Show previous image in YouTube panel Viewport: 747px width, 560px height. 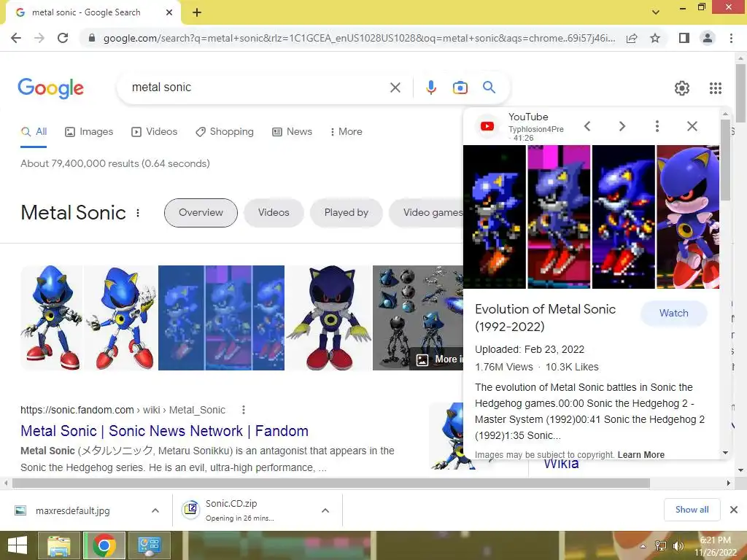click(587, 126)
